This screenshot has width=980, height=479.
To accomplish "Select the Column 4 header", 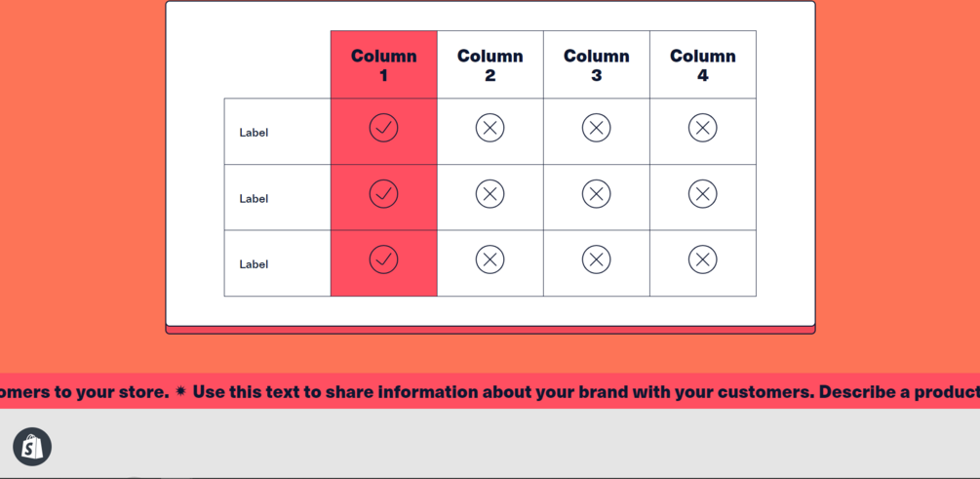I will [x=702, y=65].
